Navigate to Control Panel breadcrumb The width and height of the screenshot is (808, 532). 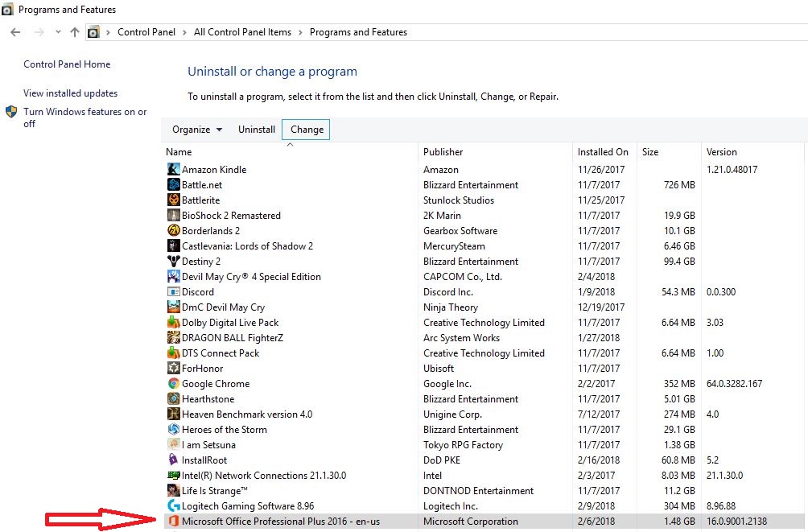(146, 32)
